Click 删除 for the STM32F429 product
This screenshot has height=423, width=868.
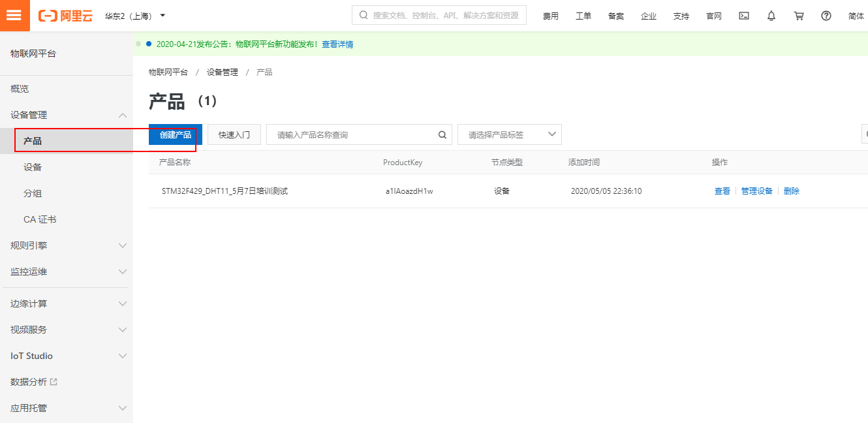(792, 191)
